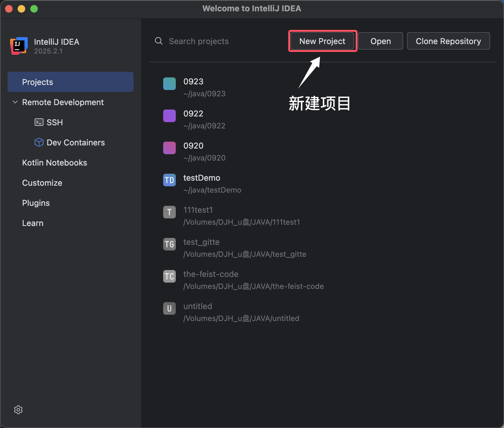Open the Customize section

coord(42,183)
